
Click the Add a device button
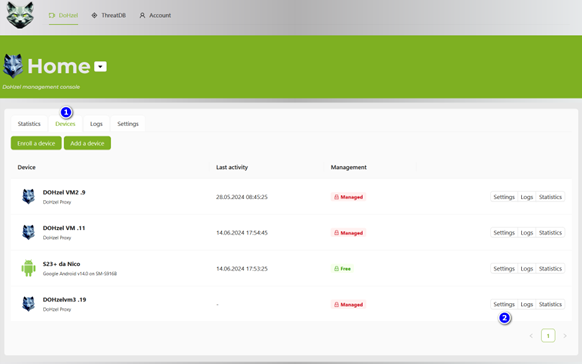tap(87, 143)
